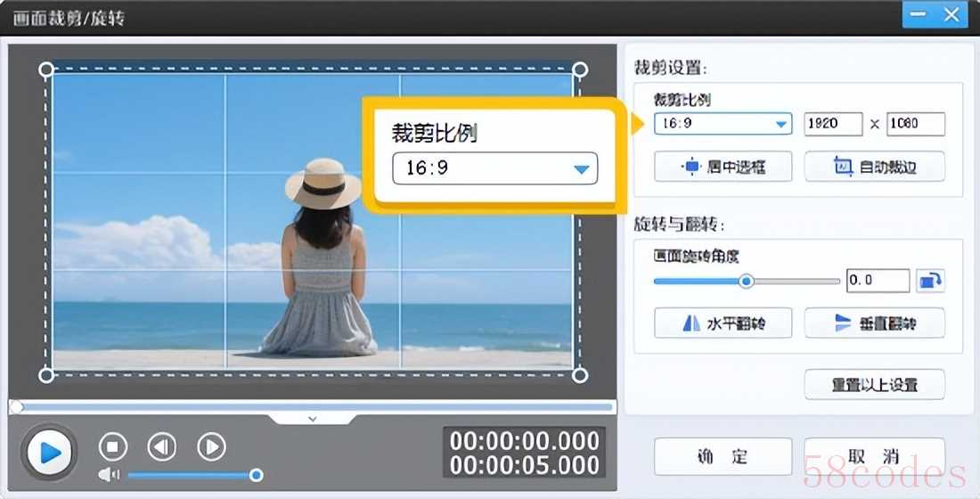Step to the next frame
Image resolution: width=980 pixels, height=499 pixels.
(x=212, y=446)
